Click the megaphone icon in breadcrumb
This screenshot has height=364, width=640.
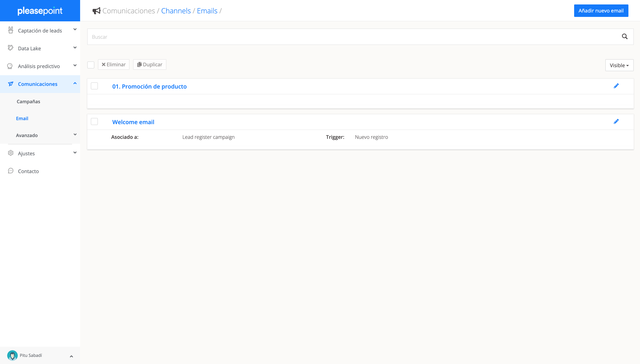(96, 11)
